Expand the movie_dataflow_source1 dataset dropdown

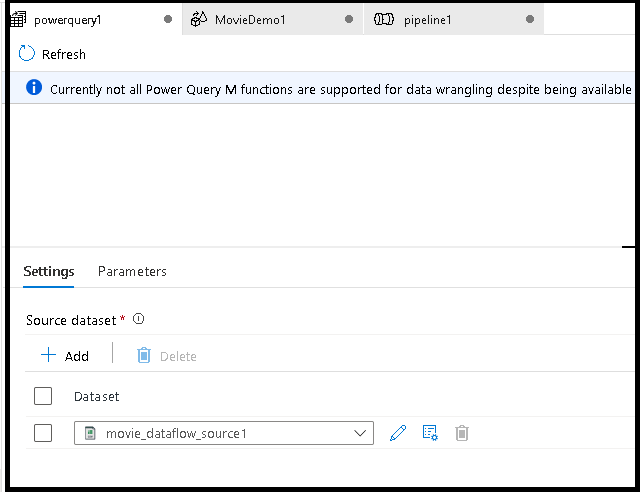pos(360,433)
